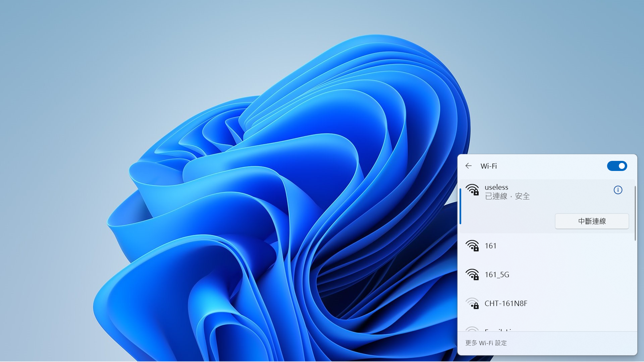The image size is (644, 362).
Task: Turn off the Wi-Fi toggle switch
Action: pos(617,166)
